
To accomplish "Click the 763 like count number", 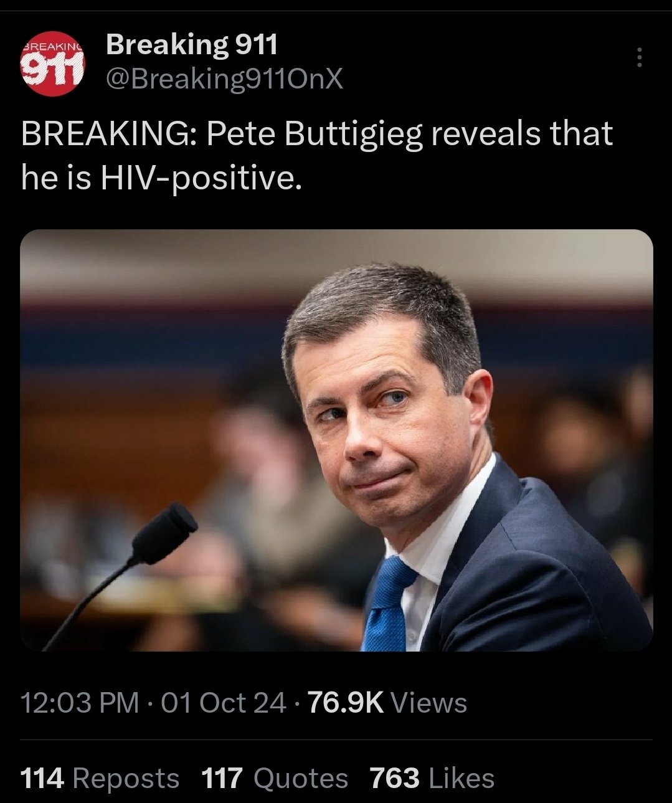I will point(394,778).
